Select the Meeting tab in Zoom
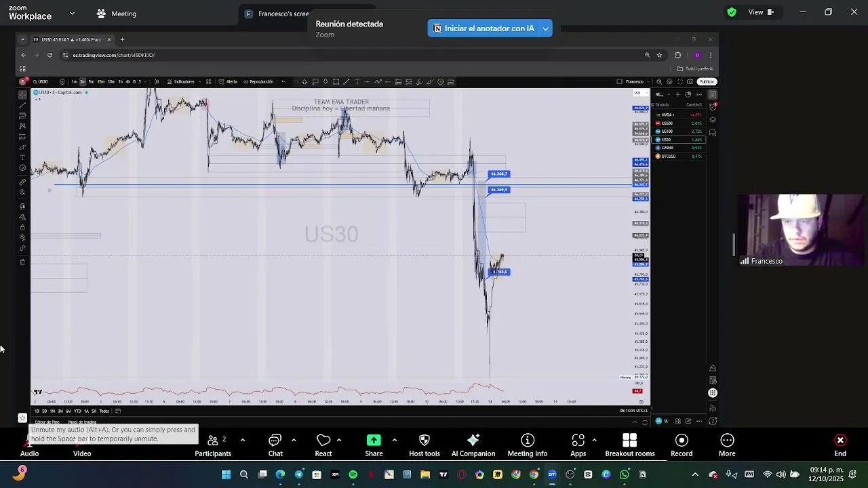Screen dimensions: 868x488 click(x=117, y=14)
